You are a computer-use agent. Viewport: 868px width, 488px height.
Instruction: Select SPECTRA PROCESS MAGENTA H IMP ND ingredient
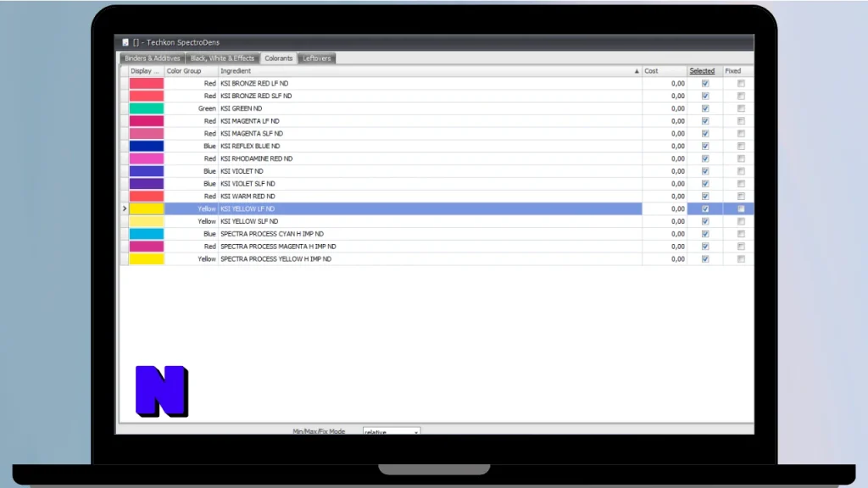(278, 247)
